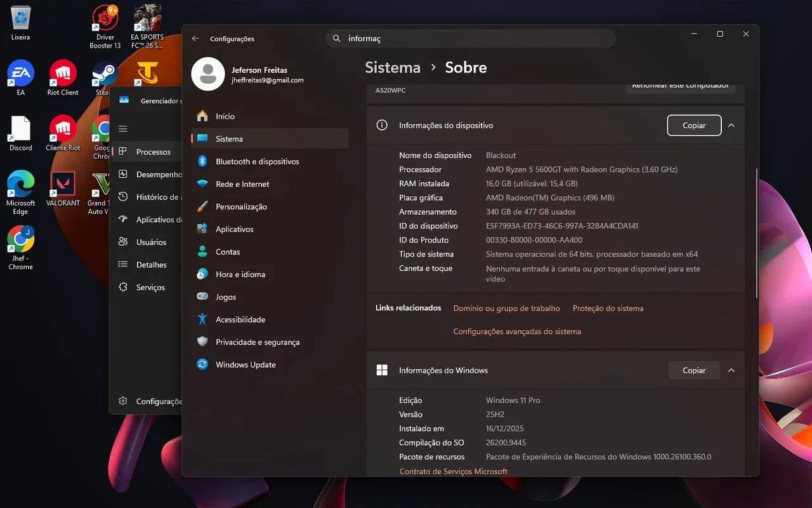The height and width of the screenshot is (508, 812).
Task: Copy the device information
Action: click(x=694, y=126)
